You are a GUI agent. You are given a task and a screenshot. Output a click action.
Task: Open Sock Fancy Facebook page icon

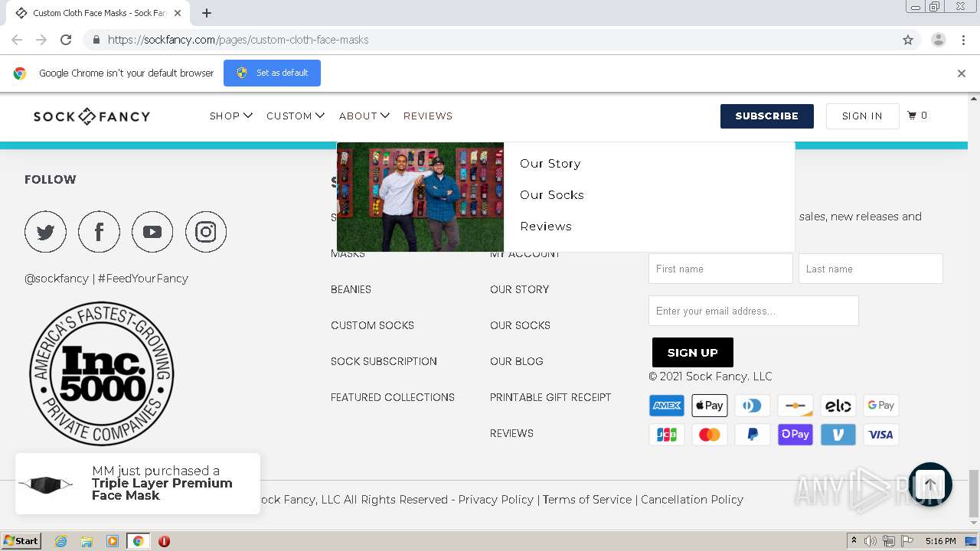[99, 232]
